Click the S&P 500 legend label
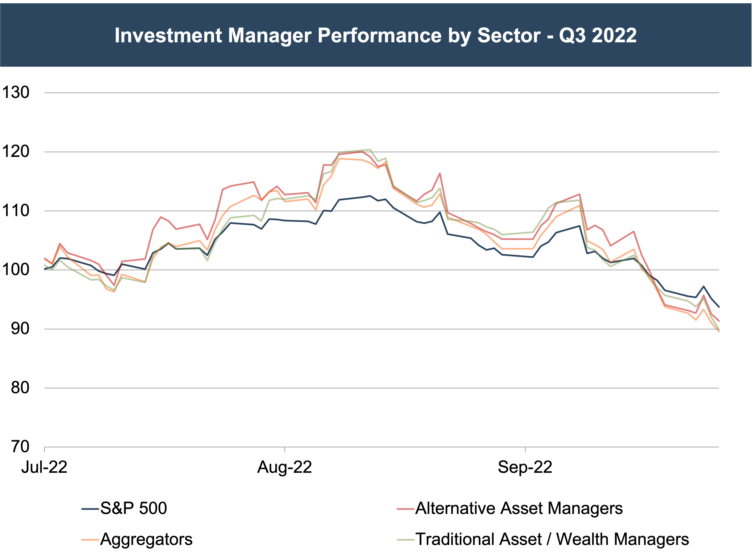Viewport: 753px width, 560px height. pos(134,508)
